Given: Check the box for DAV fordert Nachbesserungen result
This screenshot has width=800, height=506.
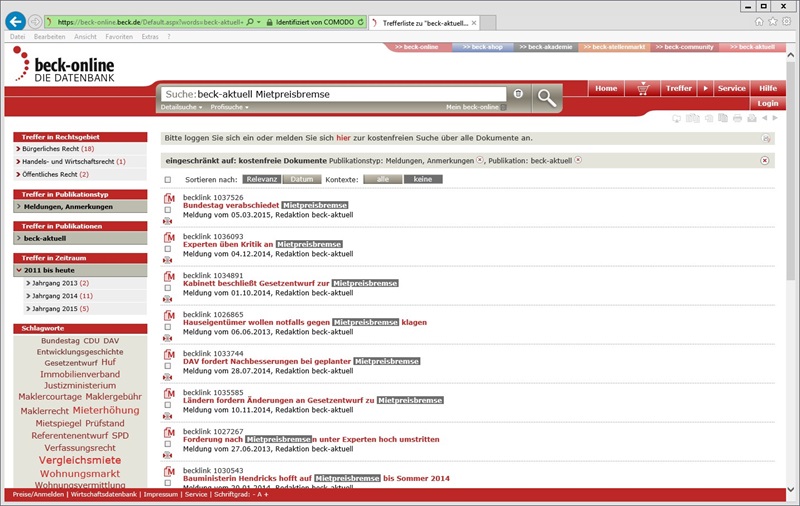Looking at the screenshot, I should 167,366.
